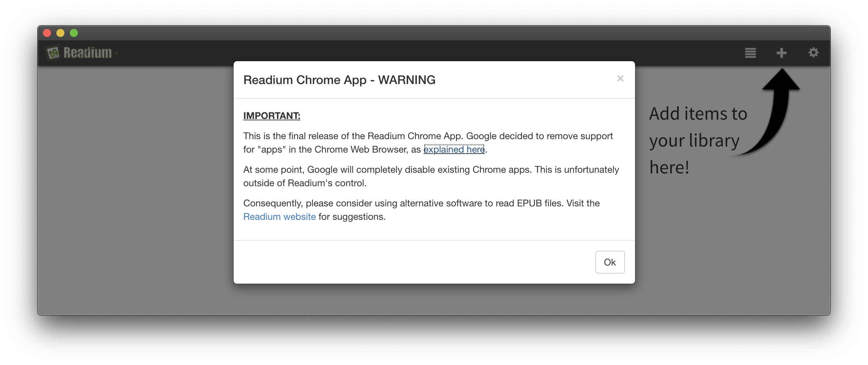Click the green zoom traffic light button
The width and height of the screenshot is (868, 365).
coord(74,33)
